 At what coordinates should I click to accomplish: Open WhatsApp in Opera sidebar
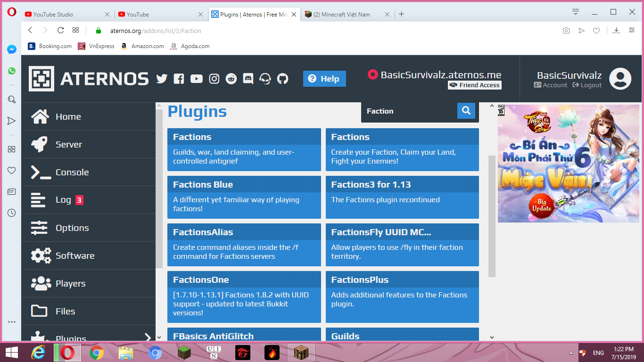pyautogui.click(x=12, y=71)
